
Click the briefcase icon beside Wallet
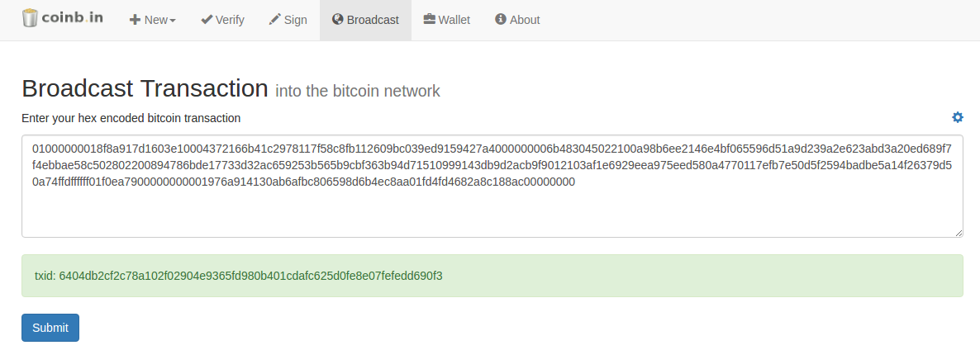430,19
